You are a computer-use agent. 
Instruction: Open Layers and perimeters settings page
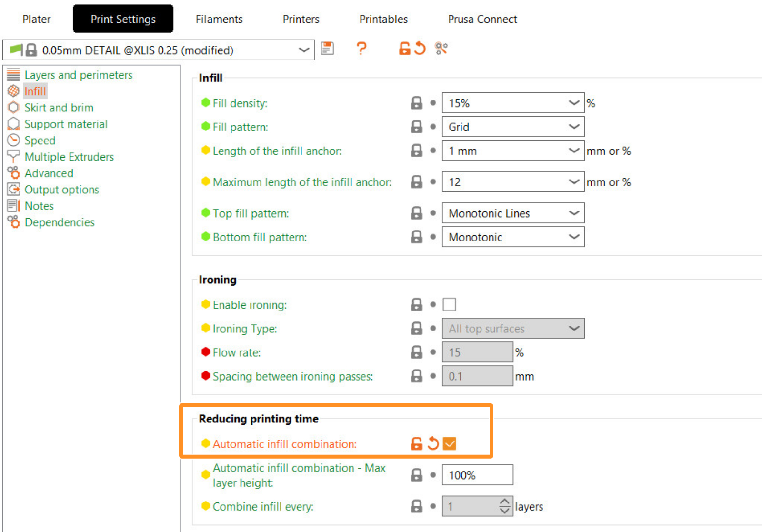[x=78, y=75]
